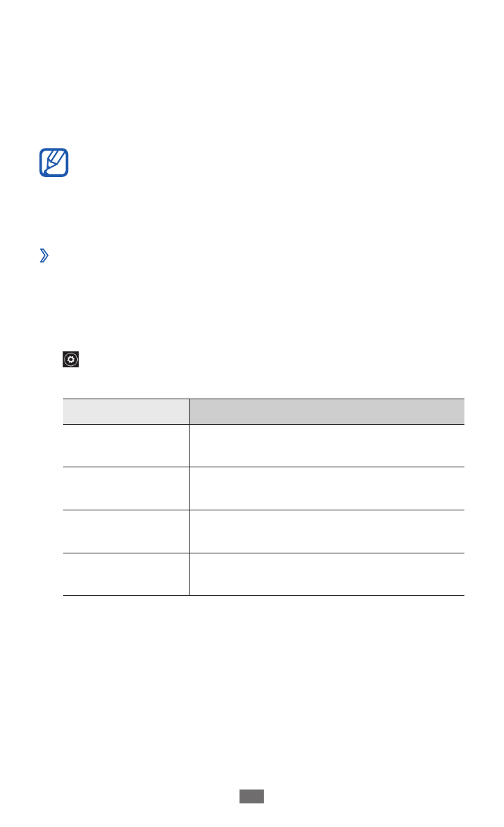Click the third row's left table cell
Screen dimensions: 504x827
(126, 531)
